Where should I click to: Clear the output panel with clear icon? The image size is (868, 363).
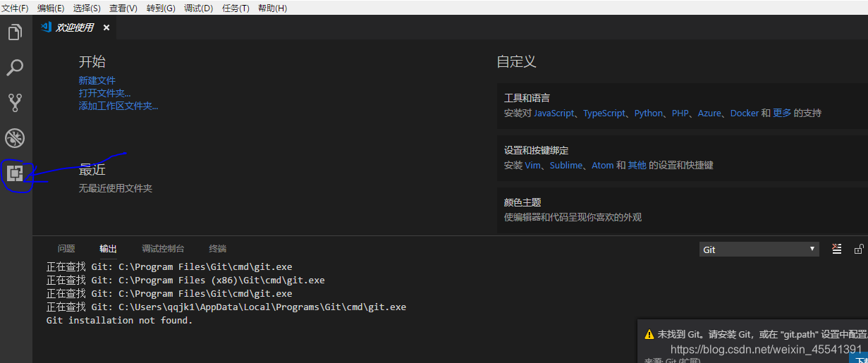pyautogui.click(x=837, y=249)
